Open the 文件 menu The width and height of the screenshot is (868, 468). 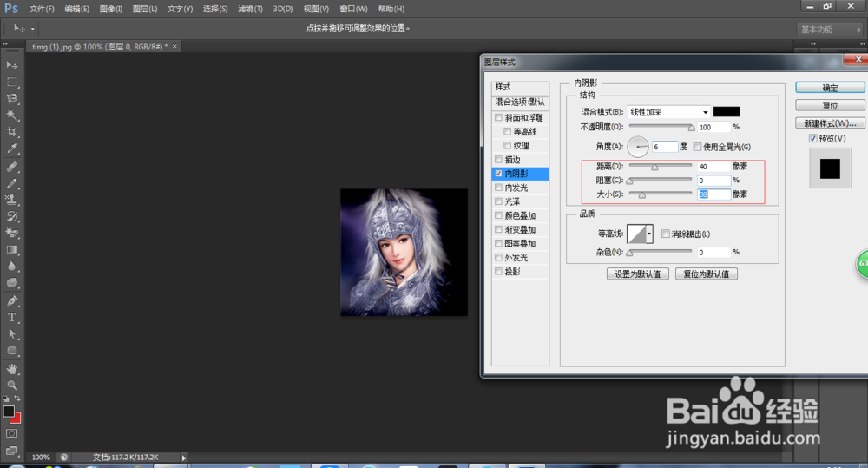[x=42, y=9]
